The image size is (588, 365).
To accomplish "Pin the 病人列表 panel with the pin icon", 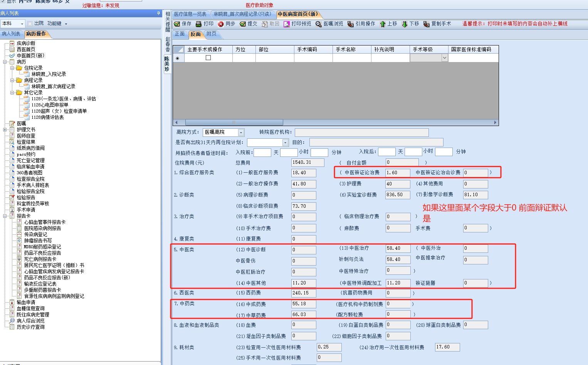I will tap(158, 13).
